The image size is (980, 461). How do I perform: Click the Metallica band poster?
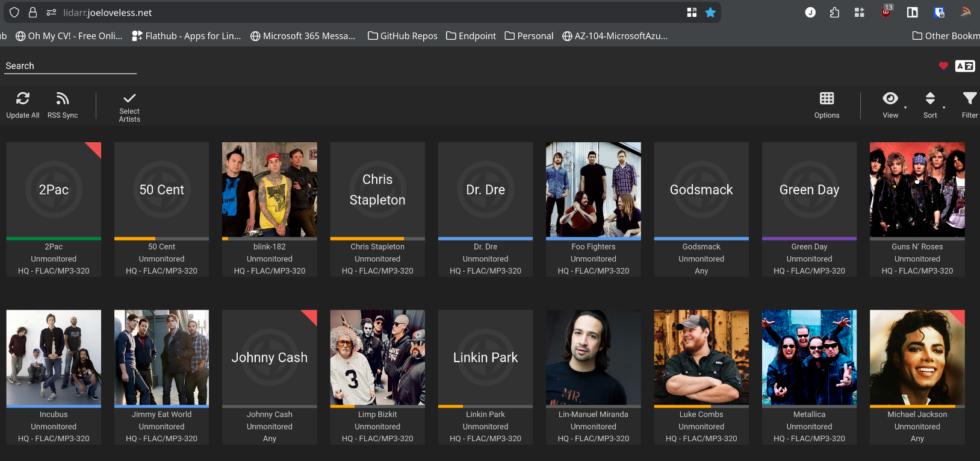(x=809, y=357)
